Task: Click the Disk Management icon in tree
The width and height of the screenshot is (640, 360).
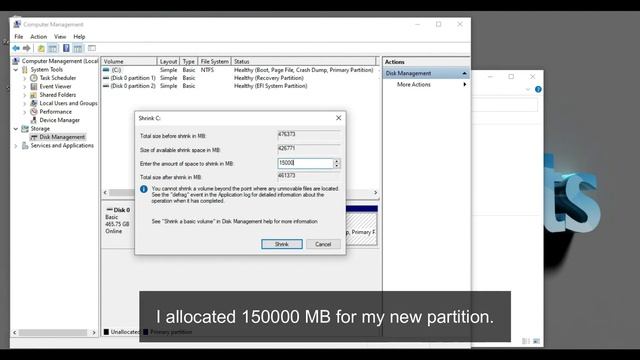Action: pyautogui.click(x=34, y=137)
